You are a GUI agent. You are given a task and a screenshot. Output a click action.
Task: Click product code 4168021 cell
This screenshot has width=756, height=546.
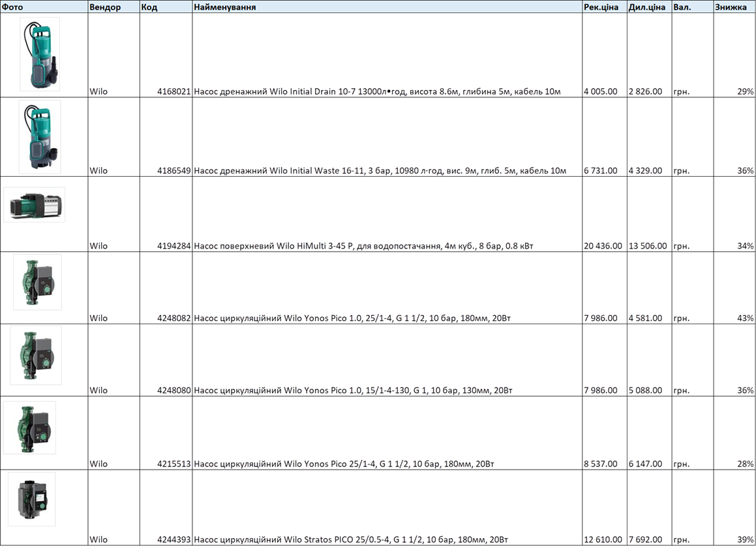[x=174, y=92]
